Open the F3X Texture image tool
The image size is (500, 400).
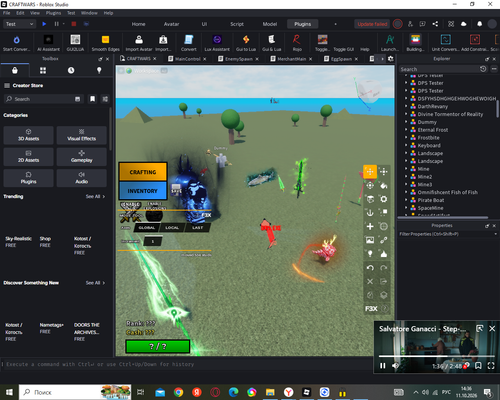coord(370,240)
